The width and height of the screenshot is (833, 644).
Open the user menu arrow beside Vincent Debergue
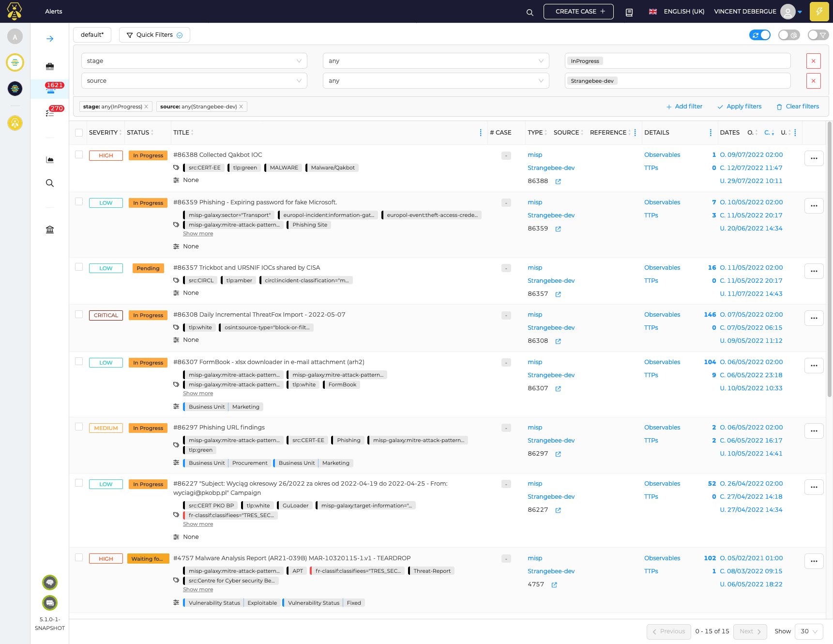(x=800, y=12)
